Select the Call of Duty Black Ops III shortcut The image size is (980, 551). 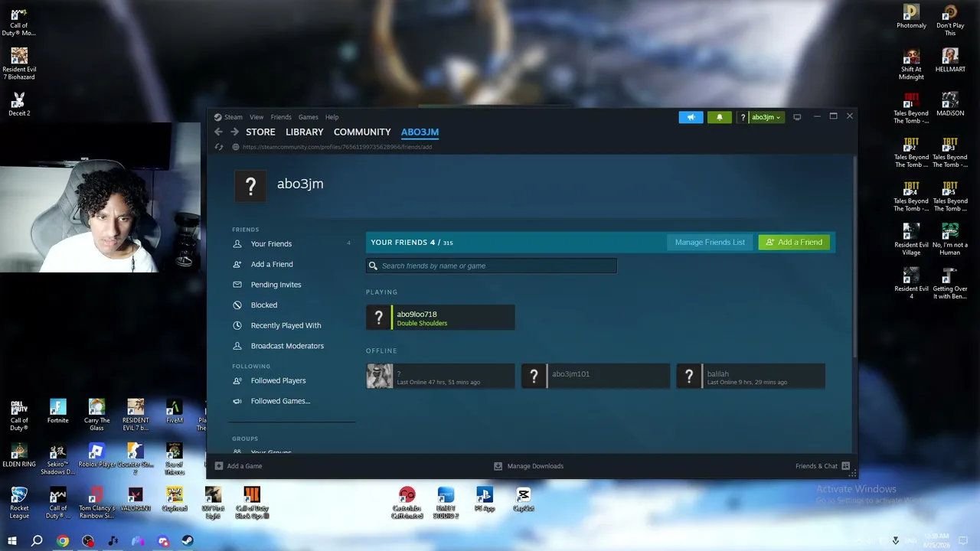click(252, 502)
